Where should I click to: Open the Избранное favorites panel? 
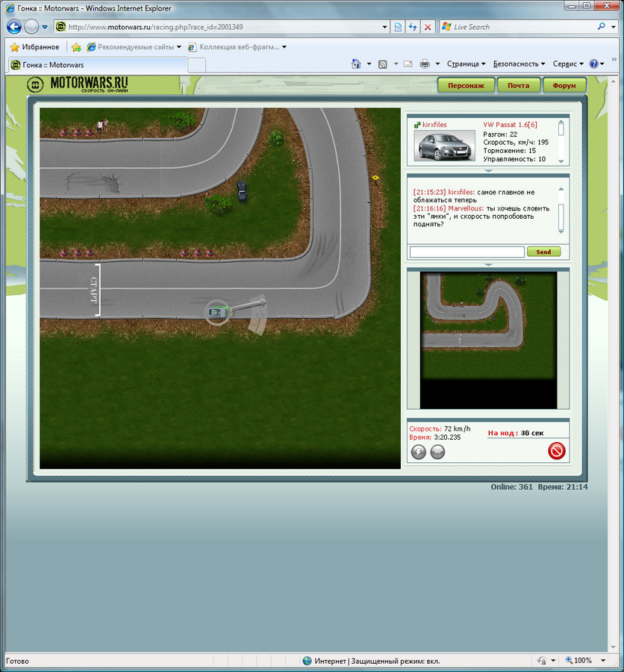coord(35,47)
